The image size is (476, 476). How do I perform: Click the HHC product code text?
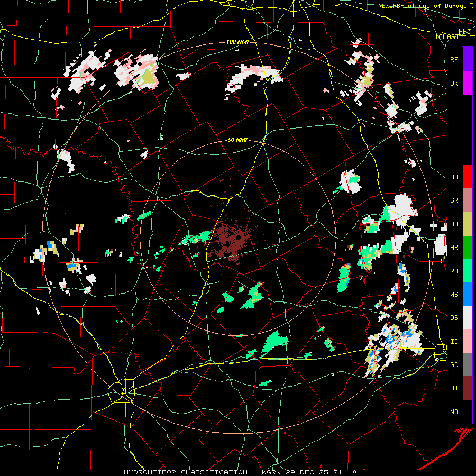[465, 32]
